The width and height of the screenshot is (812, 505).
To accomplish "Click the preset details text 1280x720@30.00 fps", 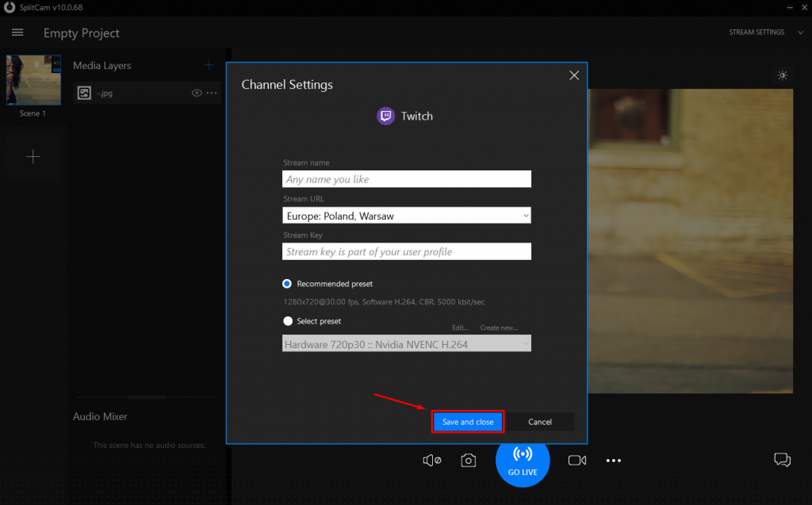I will (384, 302).
